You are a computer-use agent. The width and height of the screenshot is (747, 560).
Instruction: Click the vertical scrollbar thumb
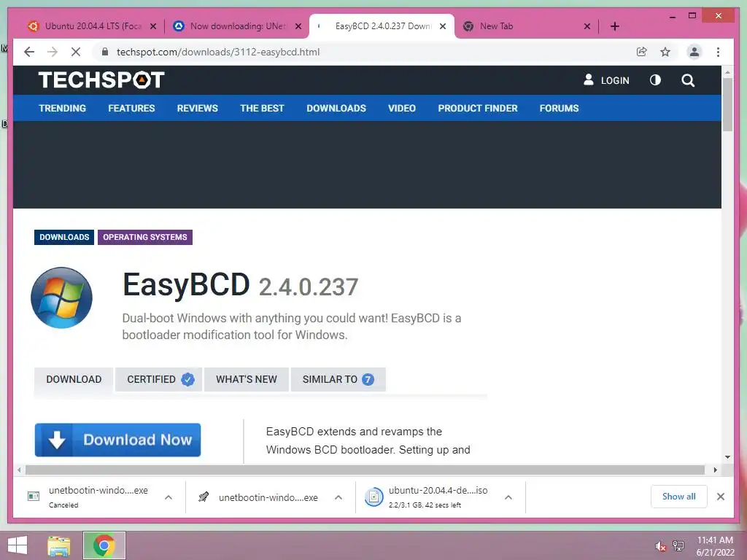pyautogui.click(x=727, y=104)
